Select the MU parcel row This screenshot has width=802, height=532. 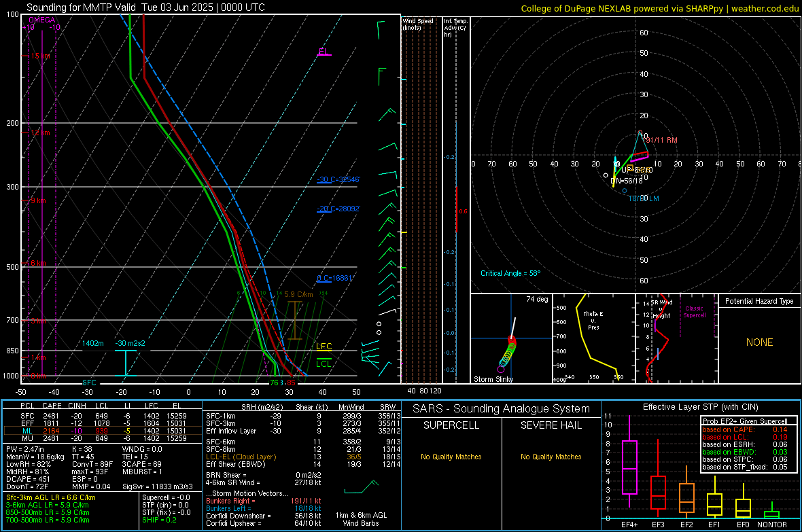[x=102, y=438]
